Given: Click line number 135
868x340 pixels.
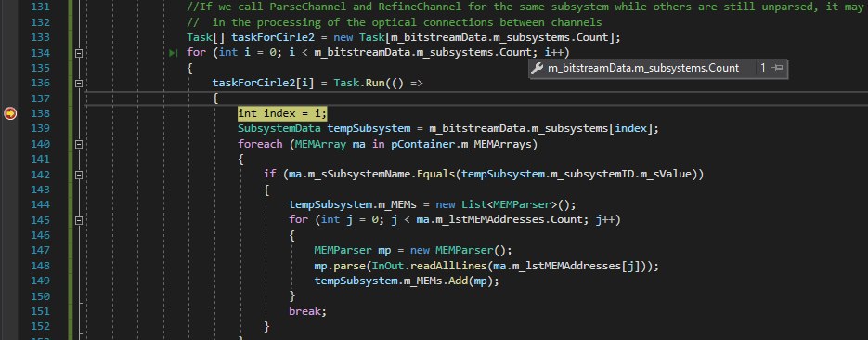Looking at the screenshot, I should pyautogui.click(x=41, y=68).
